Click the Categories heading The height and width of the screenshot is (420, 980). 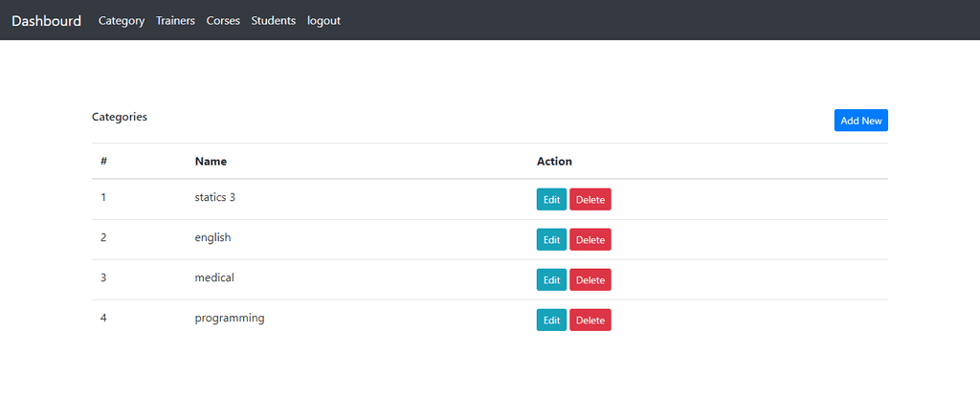(x=120, y=117)
